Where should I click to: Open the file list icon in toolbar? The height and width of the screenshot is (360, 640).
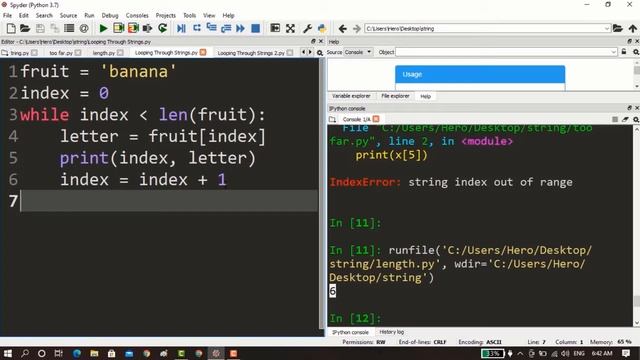tap(69, 28)
